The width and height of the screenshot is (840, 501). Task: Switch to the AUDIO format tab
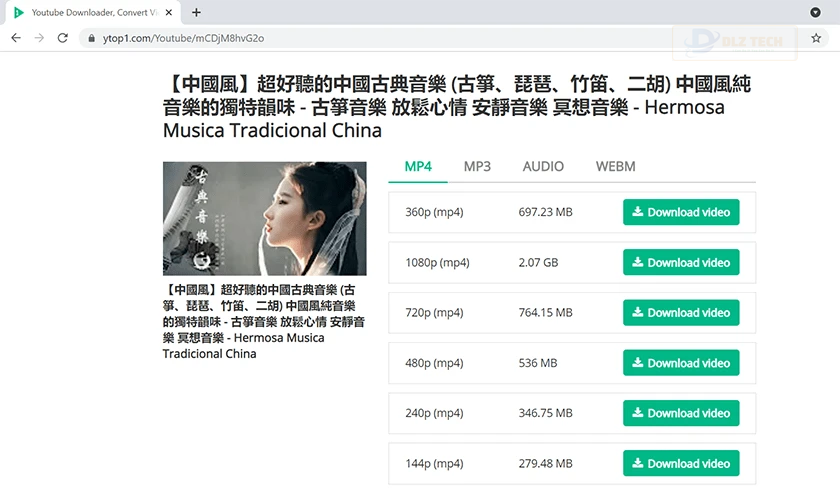pyautogui.click(x=543, y=167)
